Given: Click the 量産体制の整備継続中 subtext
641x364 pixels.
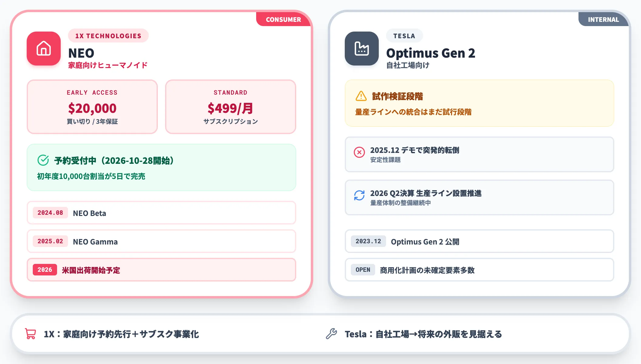Looking at the screenshot, I should coord(401,203).
